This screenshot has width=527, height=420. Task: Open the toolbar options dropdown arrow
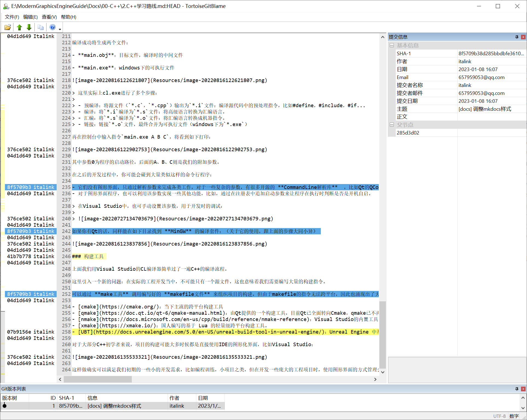(x=60, y=29)
